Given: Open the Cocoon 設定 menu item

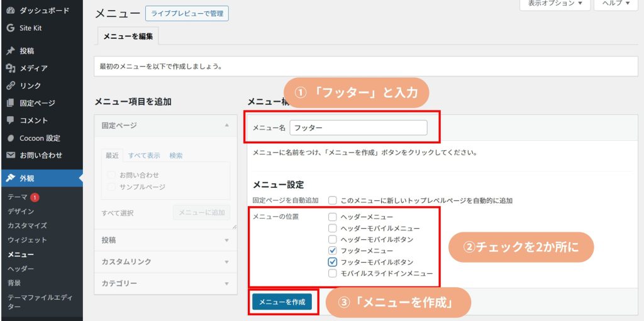Looking at the screenshot, I should pyautogui.click(x=40, y=138).
